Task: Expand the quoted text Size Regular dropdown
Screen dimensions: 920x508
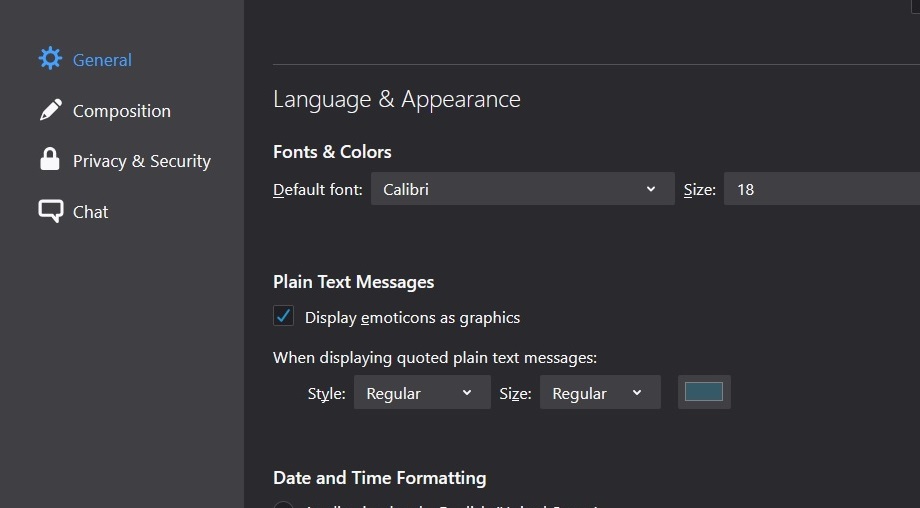Action: 600,393
